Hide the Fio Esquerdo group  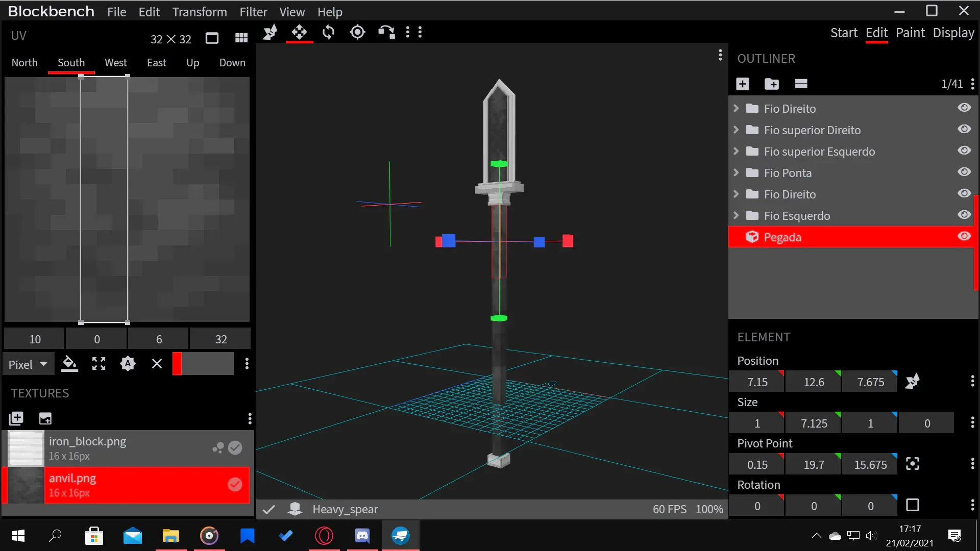click(x=964, y=215)
